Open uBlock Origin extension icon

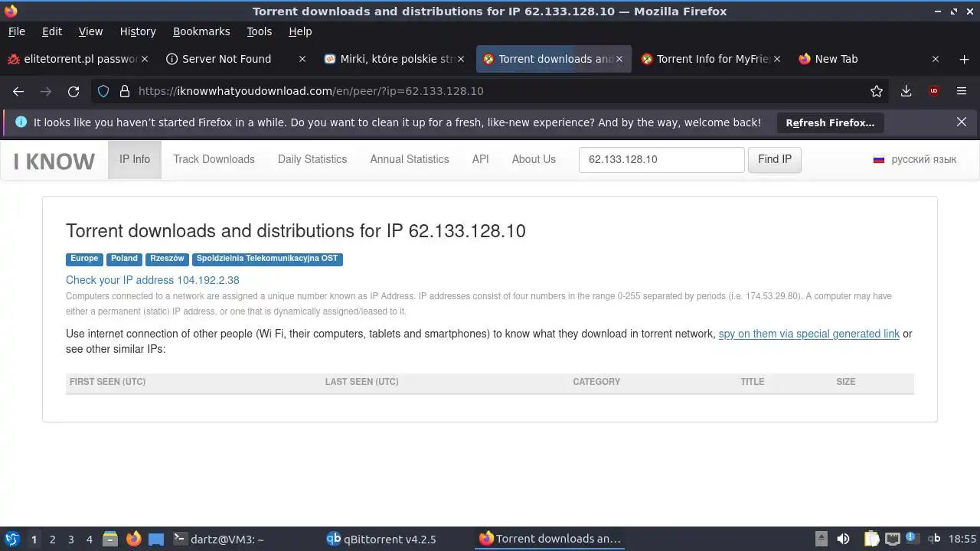(x=933, y=91)
